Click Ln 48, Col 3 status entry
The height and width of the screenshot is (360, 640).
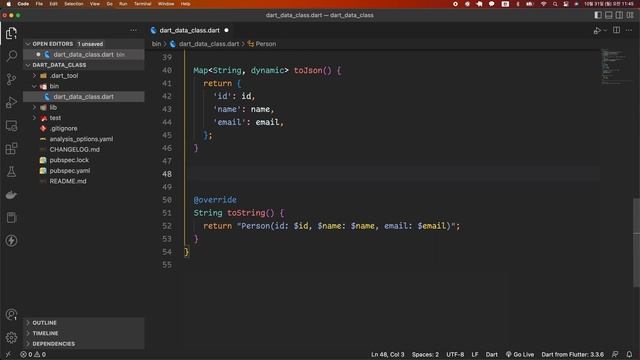coord(387,354)
